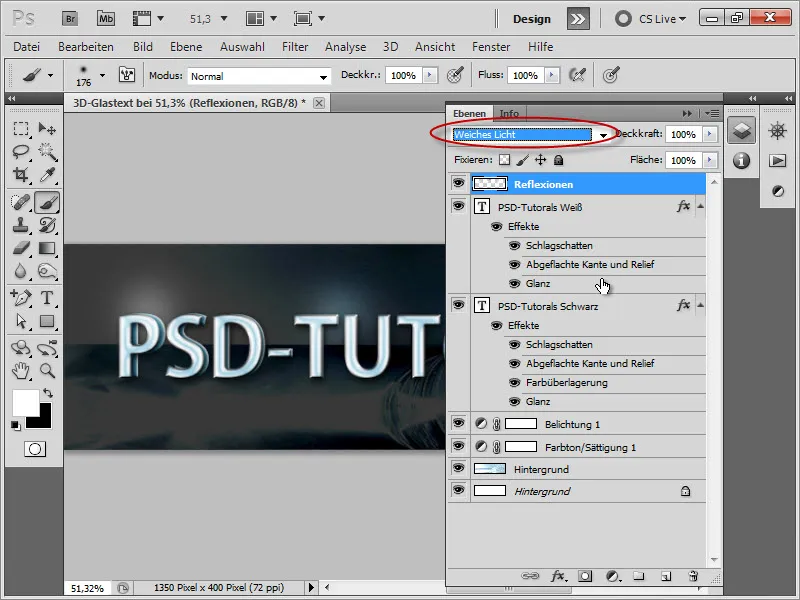Open the Deckkraft slider arrow in Ebenen panel
The height and width of the screenshot is (600, 800).
click(x=710, y=134)
